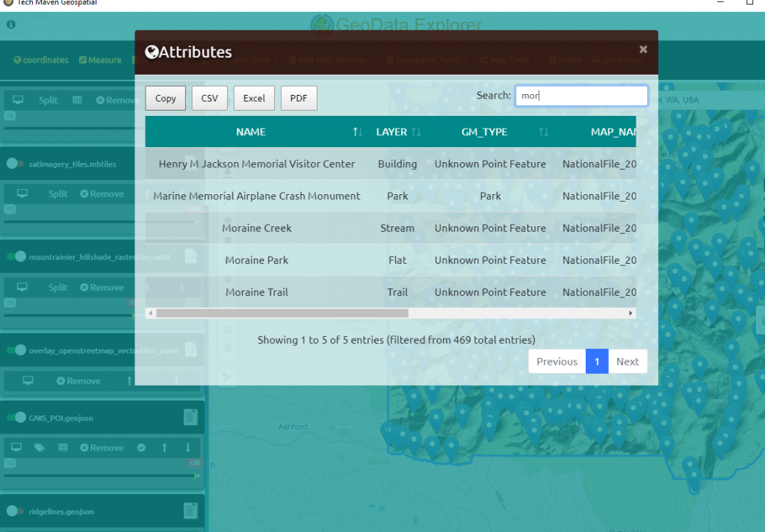The image size is (765, 532).
Task: Click the ridgelines.geojson layer name
Action: [61, 512]
